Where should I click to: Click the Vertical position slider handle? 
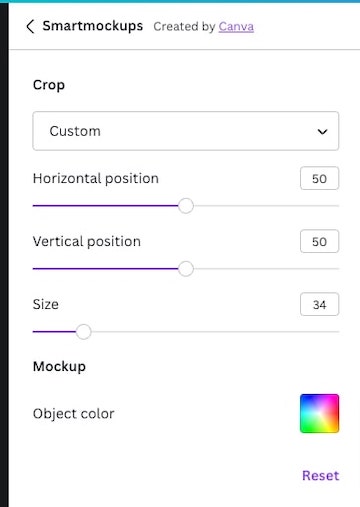(x=186, y=269)
